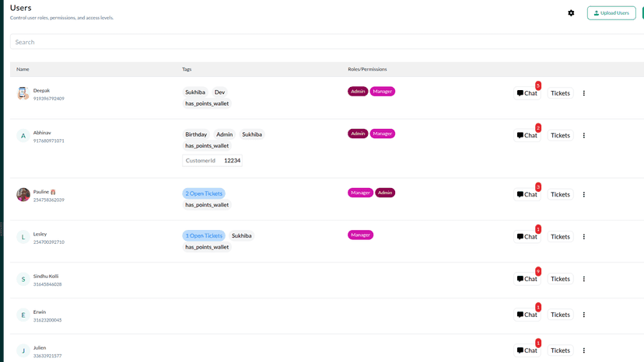Expand the kebab menu for Sindhu Kolli

point(583,279)
